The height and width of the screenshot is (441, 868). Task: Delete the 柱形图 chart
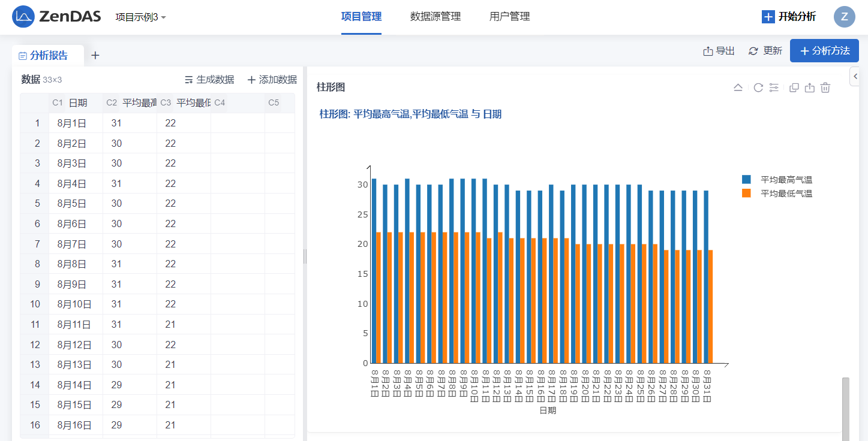click(x=825, y=87)
